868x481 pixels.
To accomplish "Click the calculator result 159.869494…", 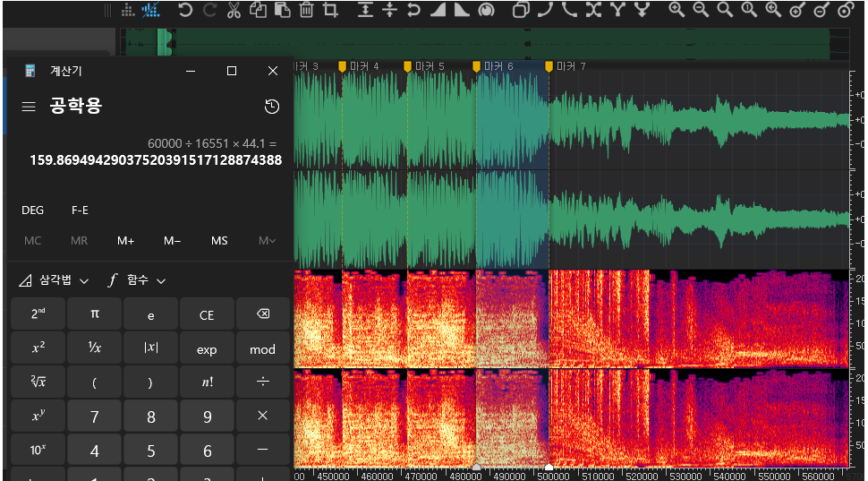I will click(156, 160).
